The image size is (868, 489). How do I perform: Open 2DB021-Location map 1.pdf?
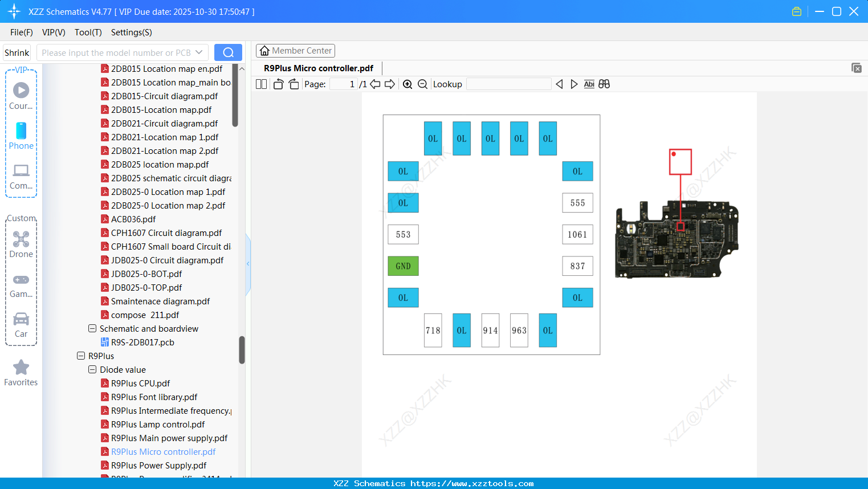click(165, 137)
